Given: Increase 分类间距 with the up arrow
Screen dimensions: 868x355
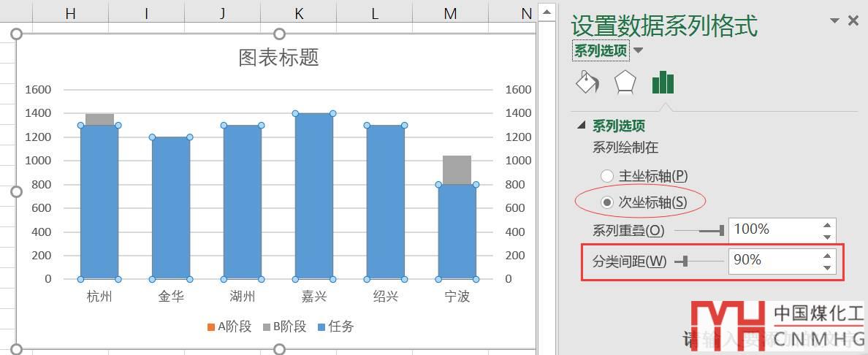Looking at the screenshot, I should [x=827, y=255].
